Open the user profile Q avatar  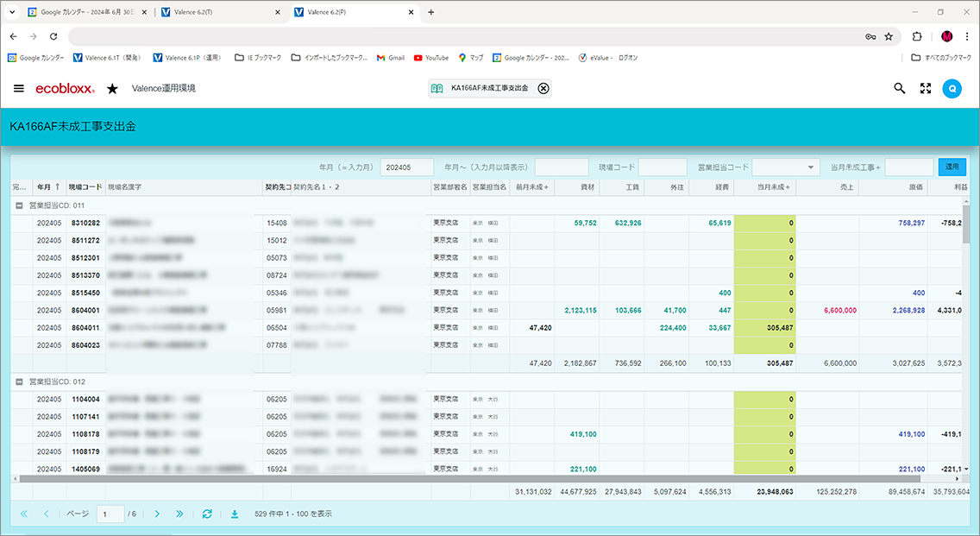click(952, 89)
